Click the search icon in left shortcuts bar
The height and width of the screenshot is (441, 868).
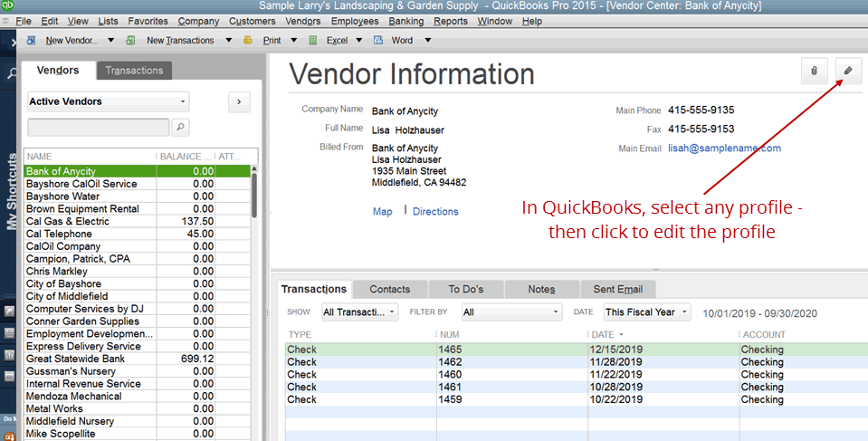[x=9, y=74]
